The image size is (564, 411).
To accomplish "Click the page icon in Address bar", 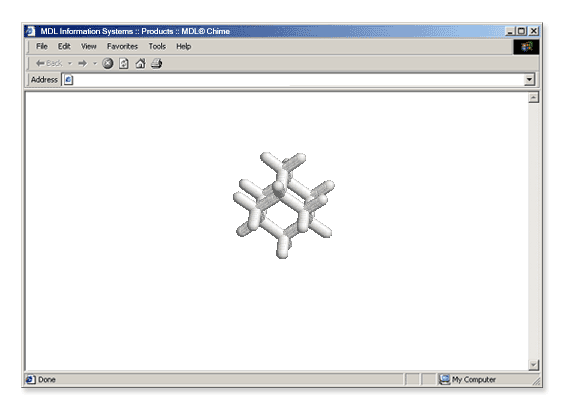I will coord(68,80).
